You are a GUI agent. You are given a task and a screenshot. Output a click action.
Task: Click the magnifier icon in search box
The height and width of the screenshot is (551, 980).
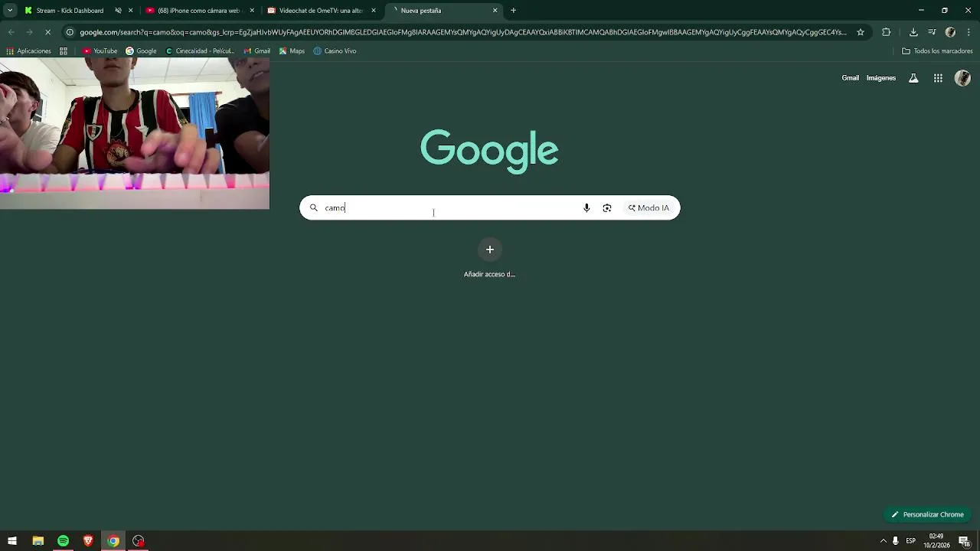tap(314, 208)
